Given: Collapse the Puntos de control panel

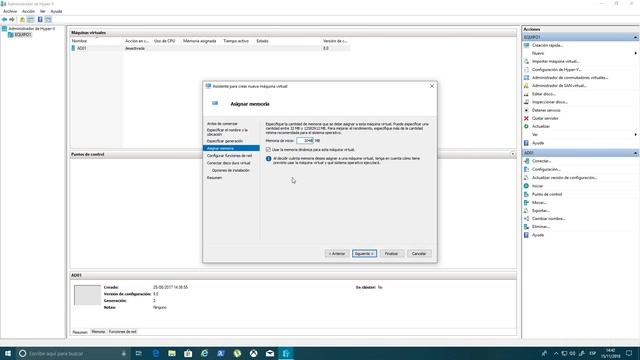Looking at the screenshot, I should [513, 154].
